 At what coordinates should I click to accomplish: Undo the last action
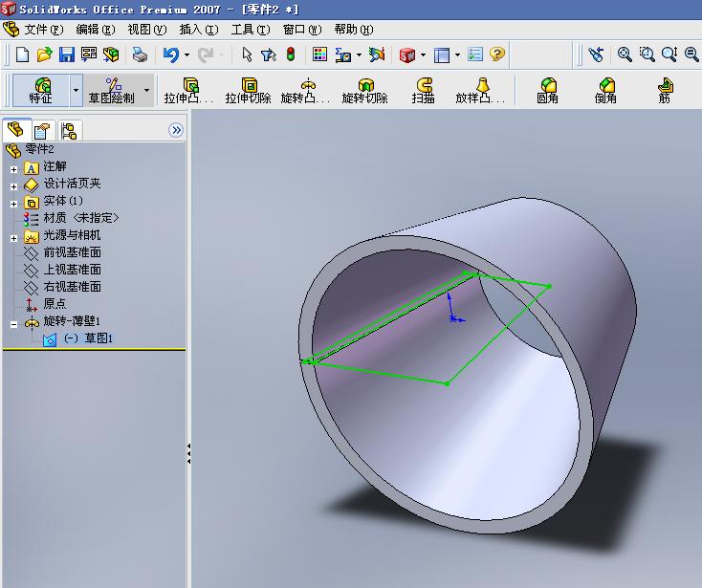click(170, 54)
